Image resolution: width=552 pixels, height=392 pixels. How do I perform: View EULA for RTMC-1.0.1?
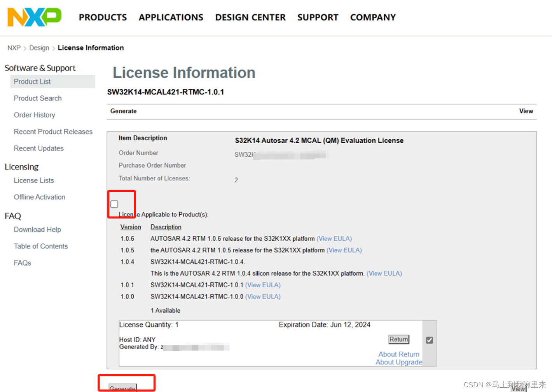263,285
